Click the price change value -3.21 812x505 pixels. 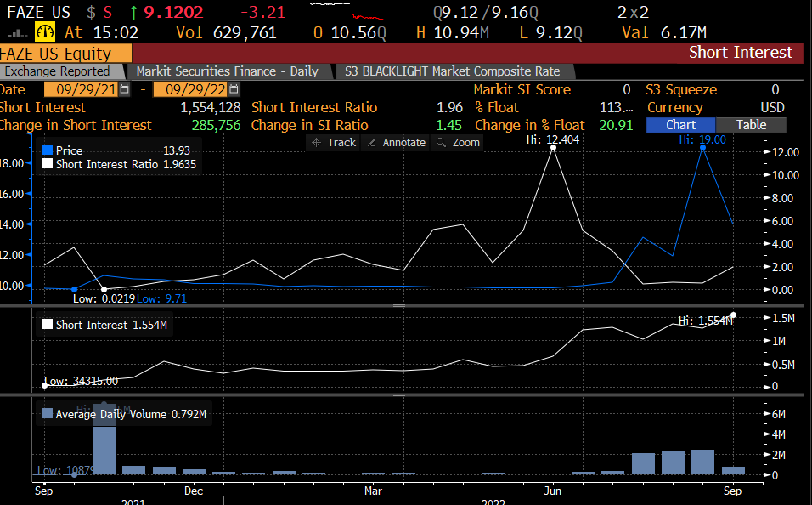(x=262, y=12)
